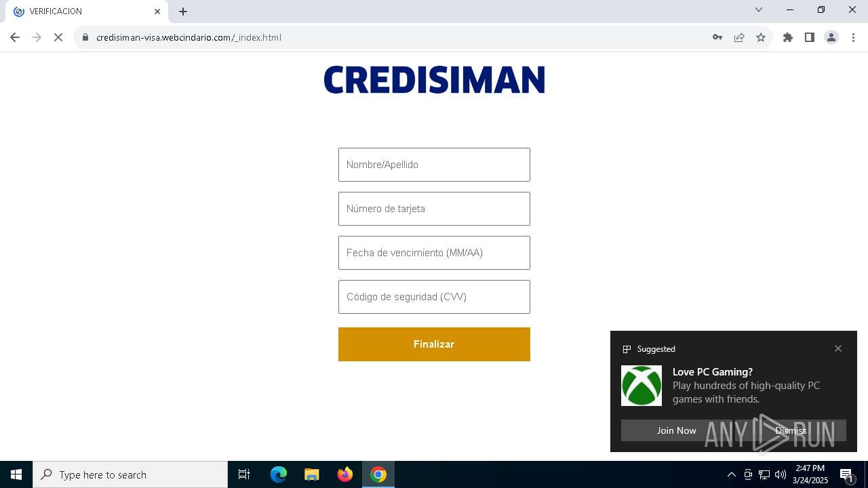This screenshot has width=868, height=488.
Task: Launch Microsoft Edge from taskbar
Action: (x=279, y=474)
